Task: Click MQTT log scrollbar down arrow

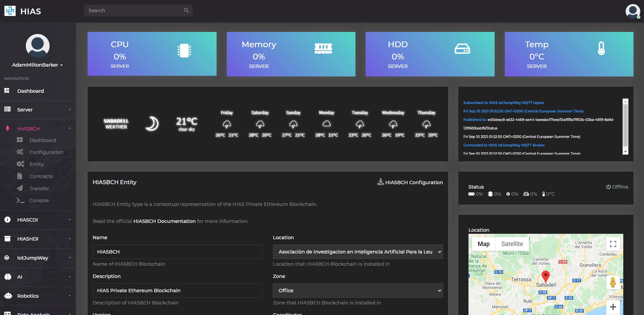Action: point(625,152)
